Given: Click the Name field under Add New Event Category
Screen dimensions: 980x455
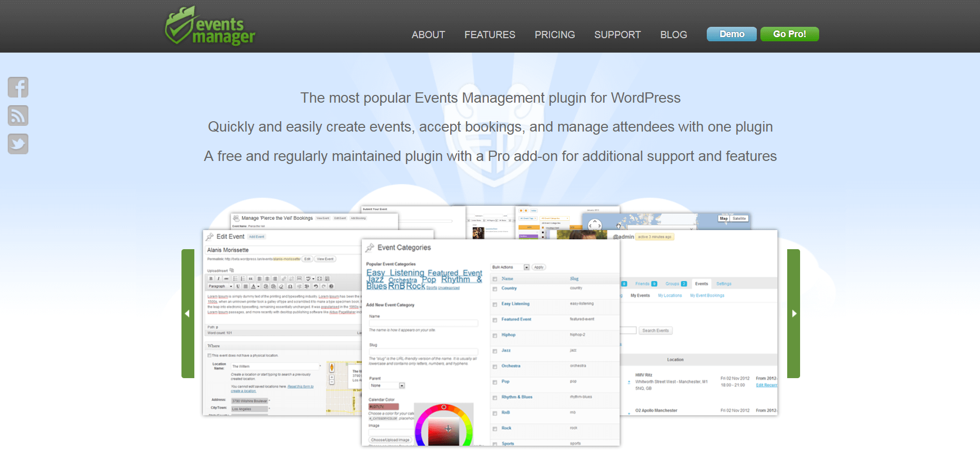Looking at the screenshot, I should pos(423,323).
